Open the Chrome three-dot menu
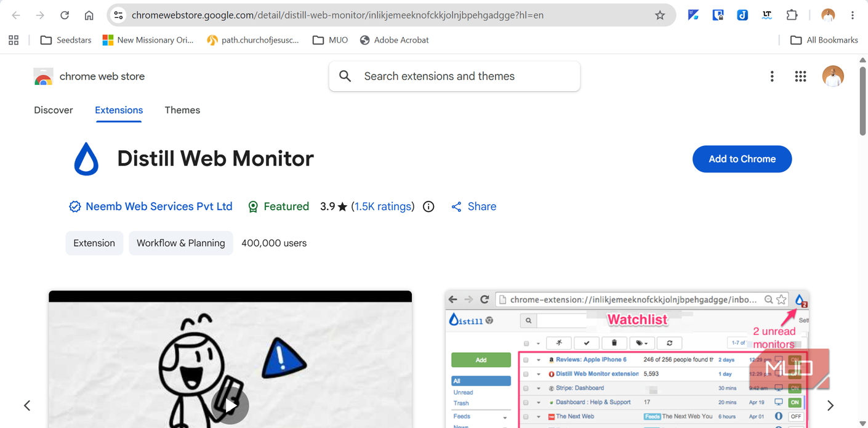The width and height of the screenshot is (868, 428). (853, 15)
